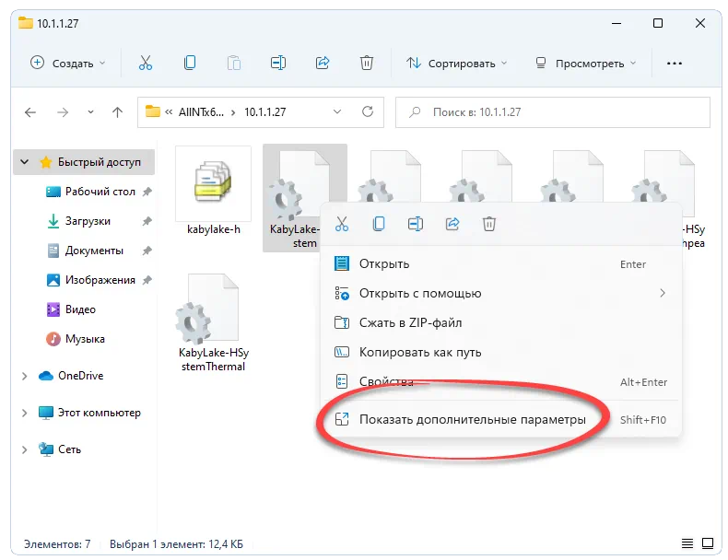
Task: Click the Быстрый доступ label
Action: pyautogui.click(x=100, y=162)
